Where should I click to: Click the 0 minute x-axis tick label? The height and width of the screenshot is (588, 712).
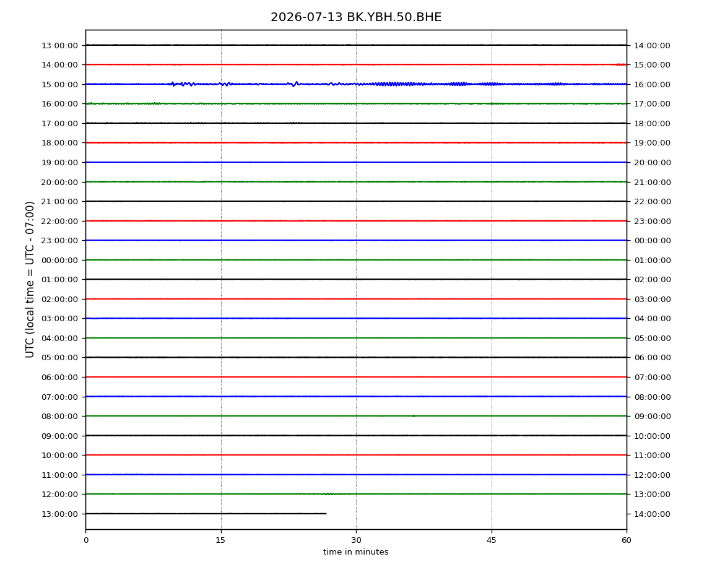pos(86,540)
